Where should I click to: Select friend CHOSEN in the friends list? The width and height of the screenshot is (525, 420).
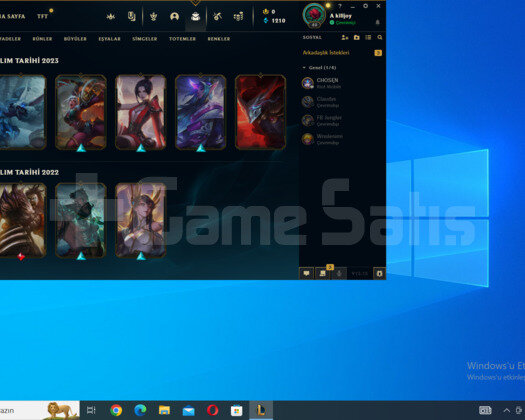tap(342, 83)
